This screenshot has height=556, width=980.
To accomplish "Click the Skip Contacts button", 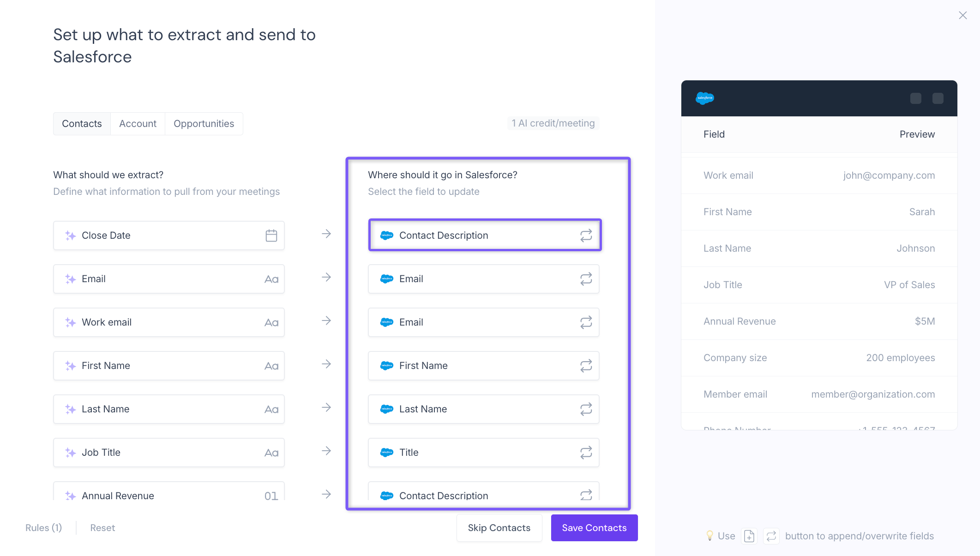I will [499, 528].
